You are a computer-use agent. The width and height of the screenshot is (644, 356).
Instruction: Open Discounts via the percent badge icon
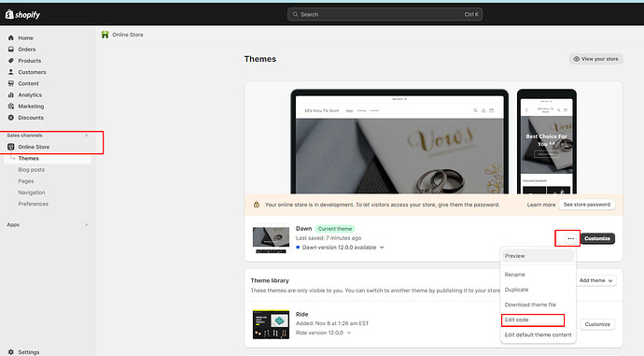coord(10,118)
